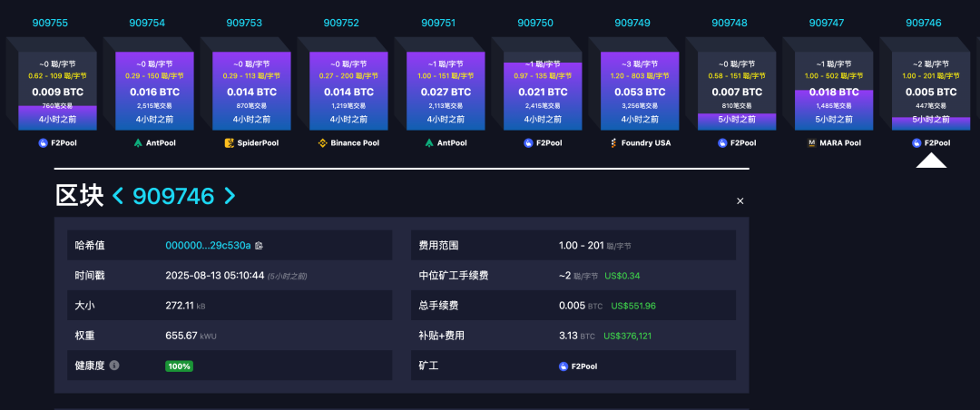The height and width of the screenshot is (410, 980).
Task: Open block 909747 cube
Action: [834, 91]
